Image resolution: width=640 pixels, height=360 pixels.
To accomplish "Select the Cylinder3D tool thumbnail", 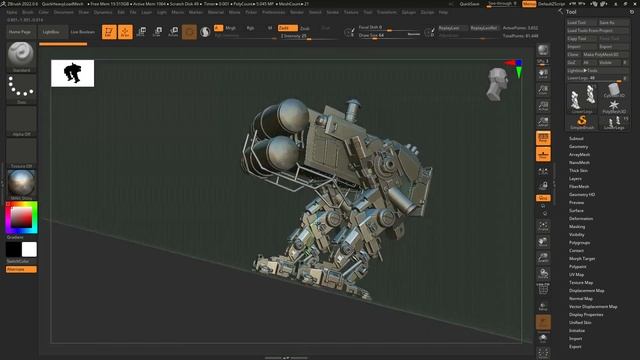I will [x=614, y=91].
